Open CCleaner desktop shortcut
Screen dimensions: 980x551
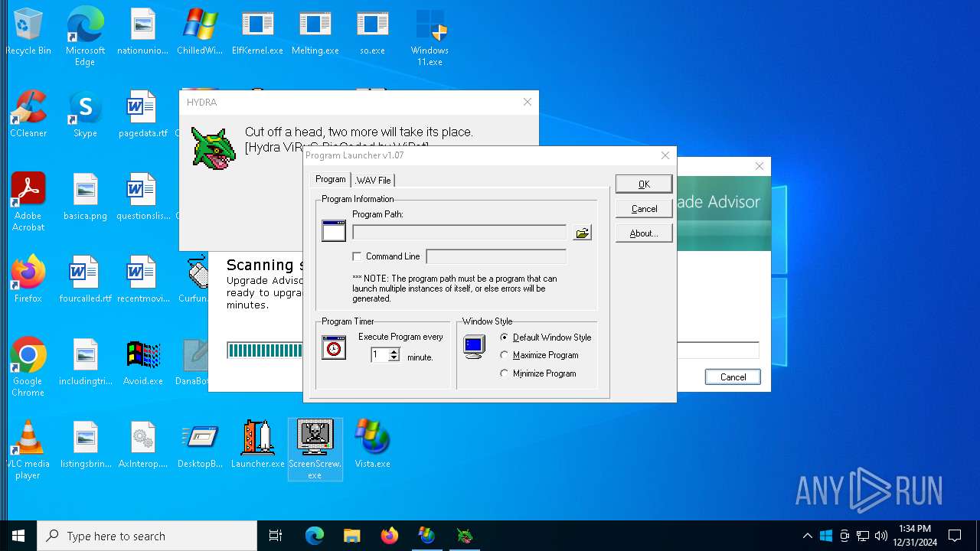click(x=28, y=115)
